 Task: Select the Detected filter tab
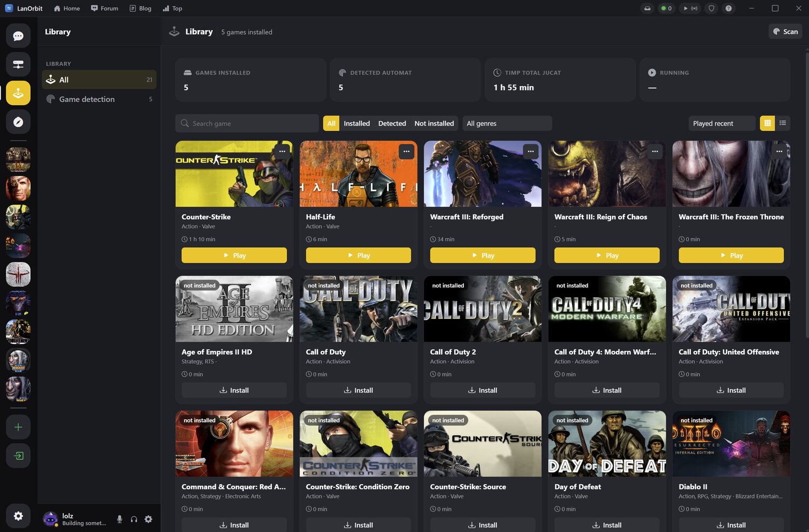[x=392, y=123]
